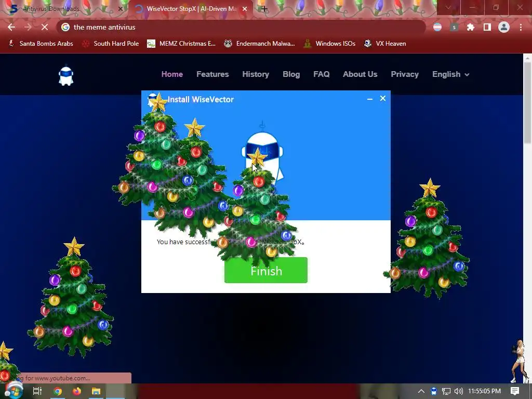Go to the Features page
This screenshot has height=399, width=532.
click(212, 74)
